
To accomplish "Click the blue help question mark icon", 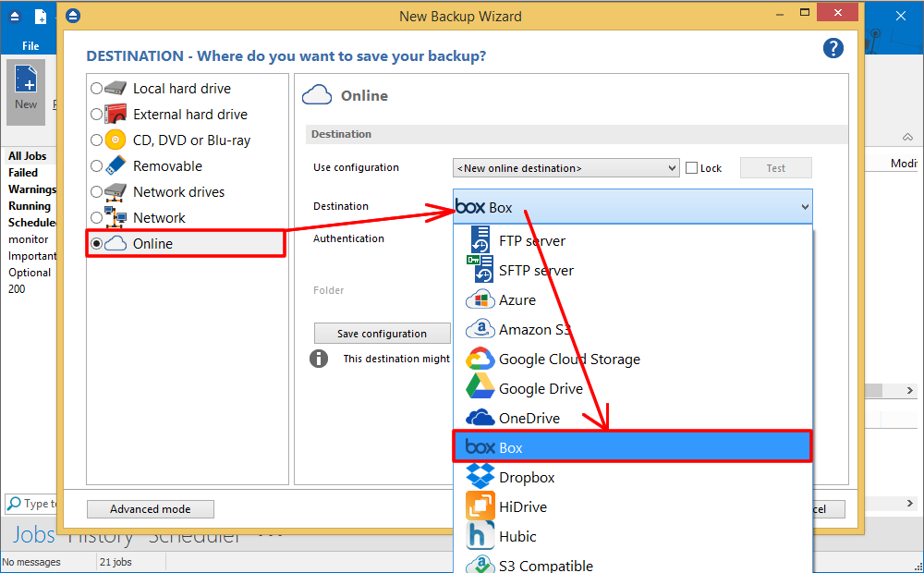I will click(x=833, y=49).
